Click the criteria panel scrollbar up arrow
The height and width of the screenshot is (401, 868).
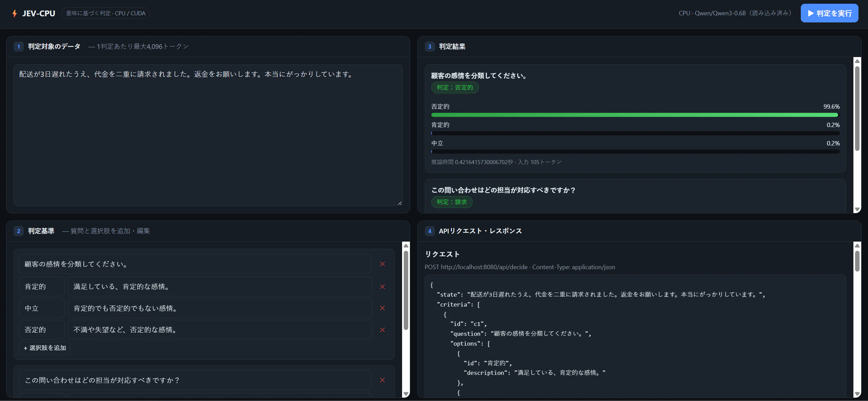pos(406,246)
